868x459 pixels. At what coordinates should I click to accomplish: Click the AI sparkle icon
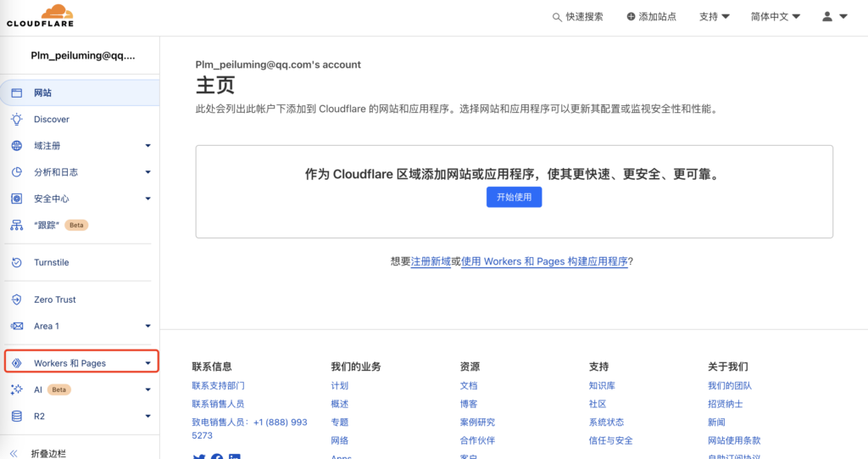pos(16,389)
